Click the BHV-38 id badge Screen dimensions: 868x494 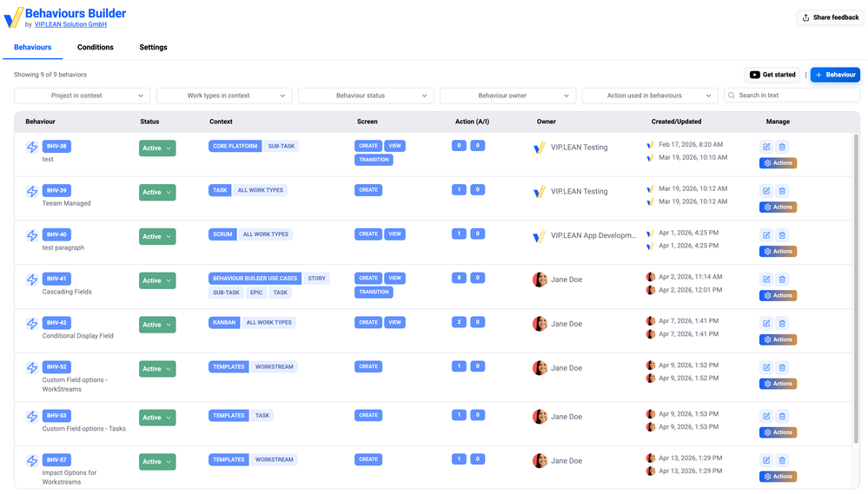(56, 146)
